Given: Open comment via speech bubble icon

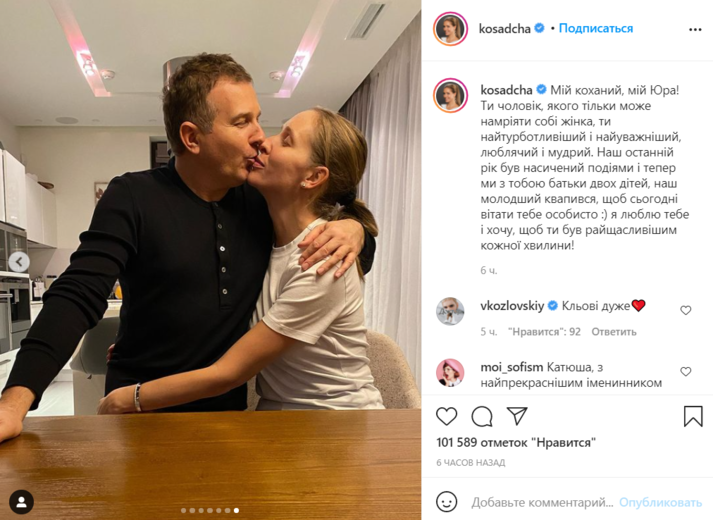Looking at the screenshot, I should pos(482,416).
